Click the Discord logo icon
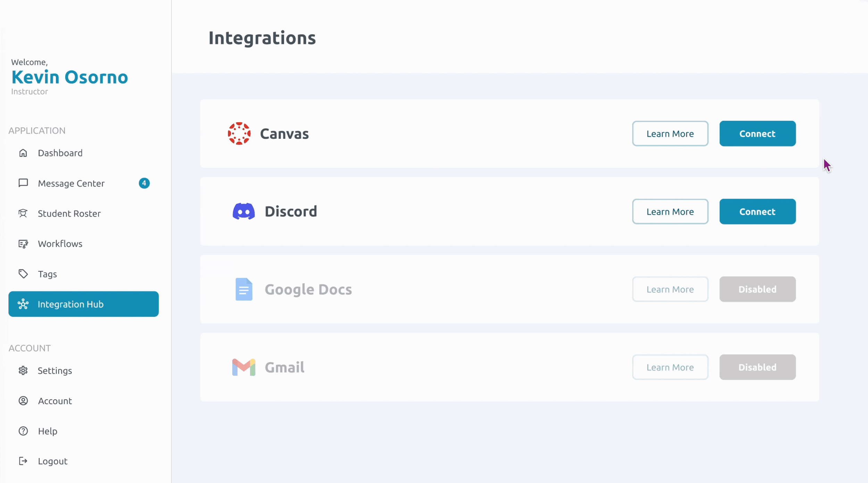868x483 pixels. point(243,211)
